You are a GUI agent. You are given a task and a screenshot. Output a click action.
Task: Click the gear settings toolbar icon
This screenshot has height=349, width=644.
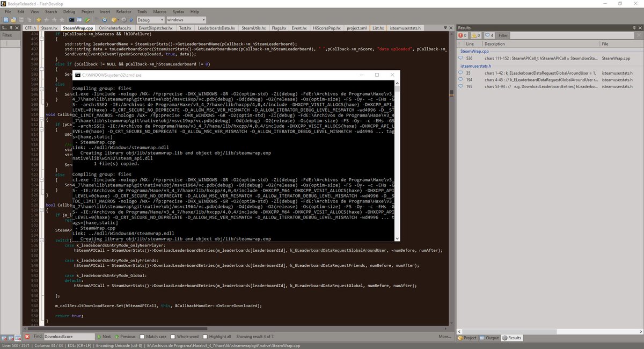pyautogui.click(x=123, y=19)
